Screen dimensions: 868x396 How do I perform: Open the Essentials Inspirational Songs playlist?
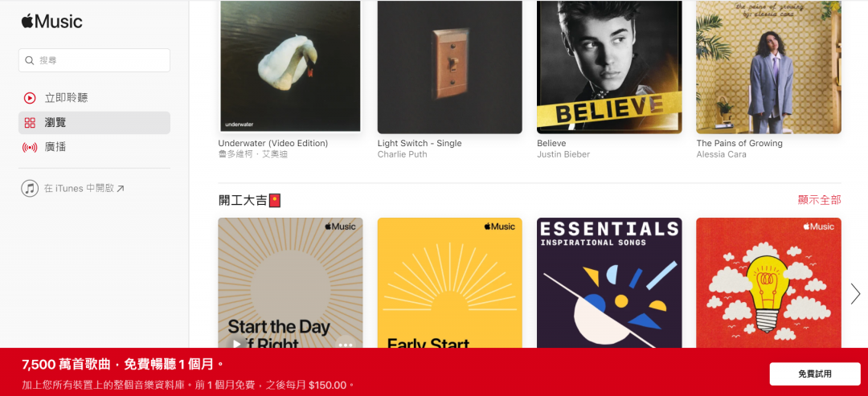coord(609,284)
